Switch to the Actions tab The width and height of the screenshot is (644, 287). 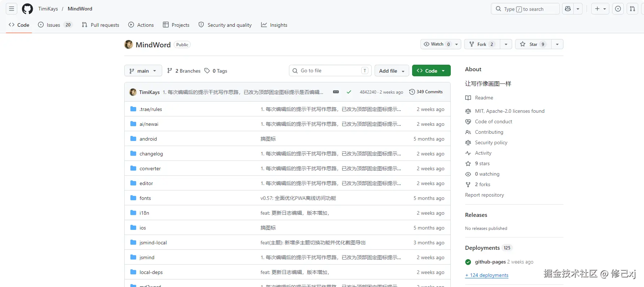pyautogui.click(x=141, y=25)
